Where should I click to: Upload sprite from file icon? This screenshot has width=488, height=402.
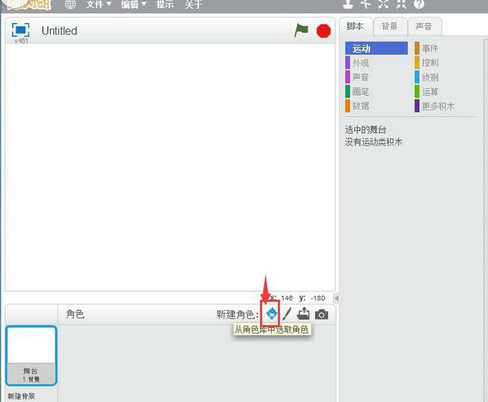click(303, 314)
